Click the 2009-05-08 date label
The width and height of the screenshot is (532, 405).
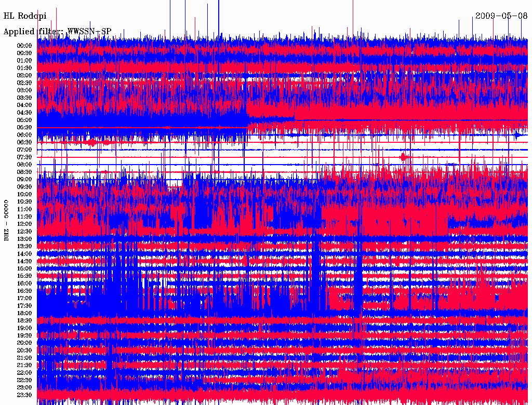[x=501, y=16]
